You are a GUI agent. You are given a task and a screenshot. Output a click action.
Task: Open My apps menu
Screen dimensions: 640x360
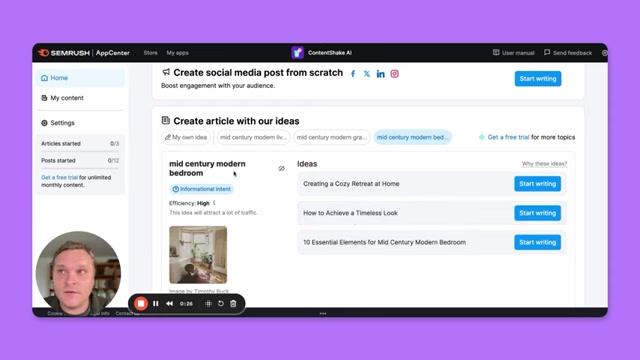pyautogui.click(x=177, y=53)
